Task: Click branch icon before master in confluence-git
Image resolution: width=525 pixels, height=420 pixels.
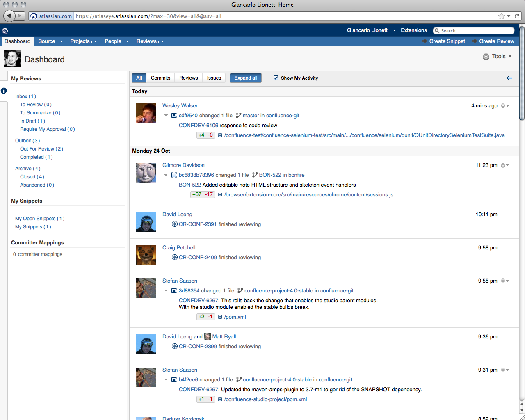Action: (x=238, y=116)
